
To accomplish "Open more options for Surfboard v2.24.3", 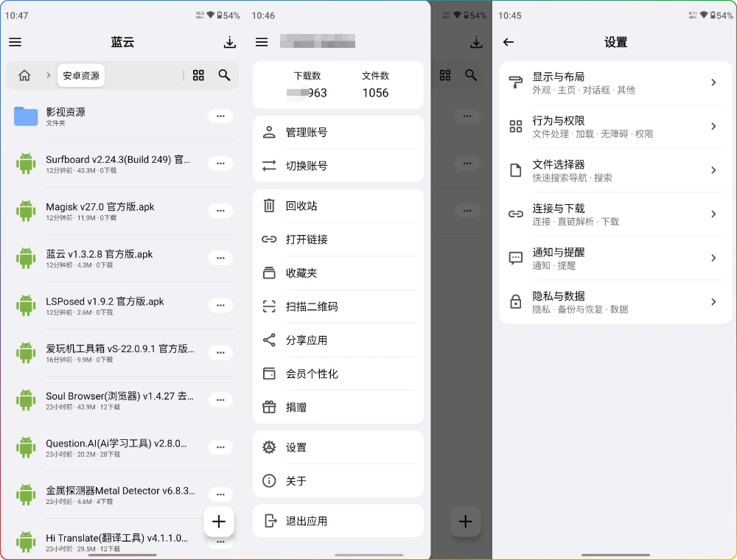I will tap(220, 164).
